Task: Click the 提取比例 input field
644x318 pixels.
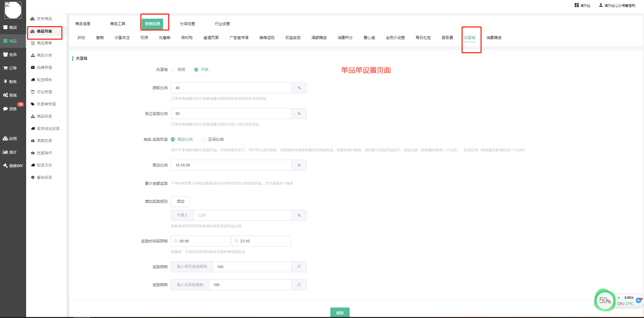Action: tap(231, 88)
